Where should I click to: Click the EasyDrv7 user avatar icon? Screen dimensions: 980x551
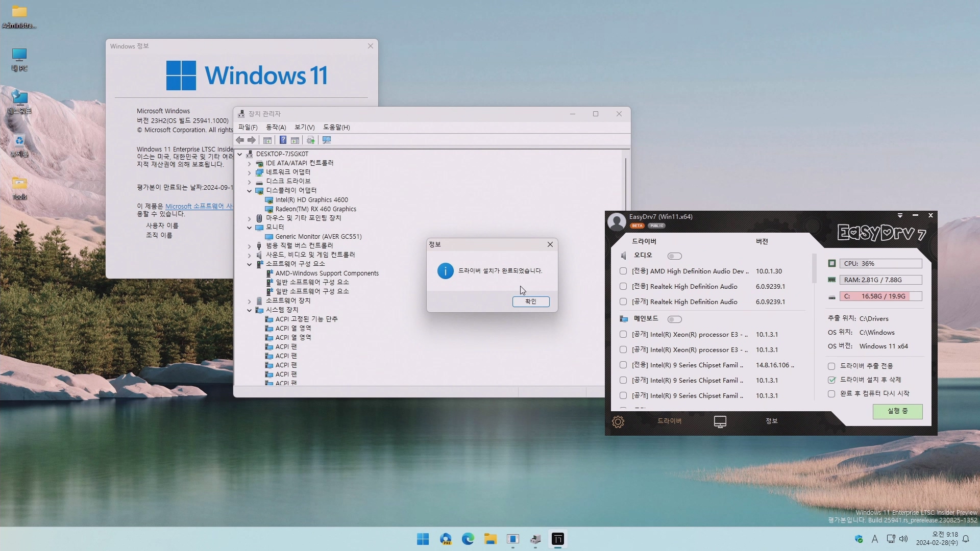pos(617,221)
